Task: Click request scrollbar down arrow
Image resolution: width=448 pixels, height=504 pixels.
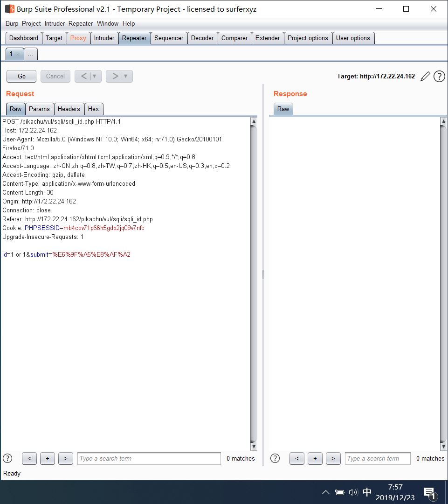Action: click(x=254, y=447)
